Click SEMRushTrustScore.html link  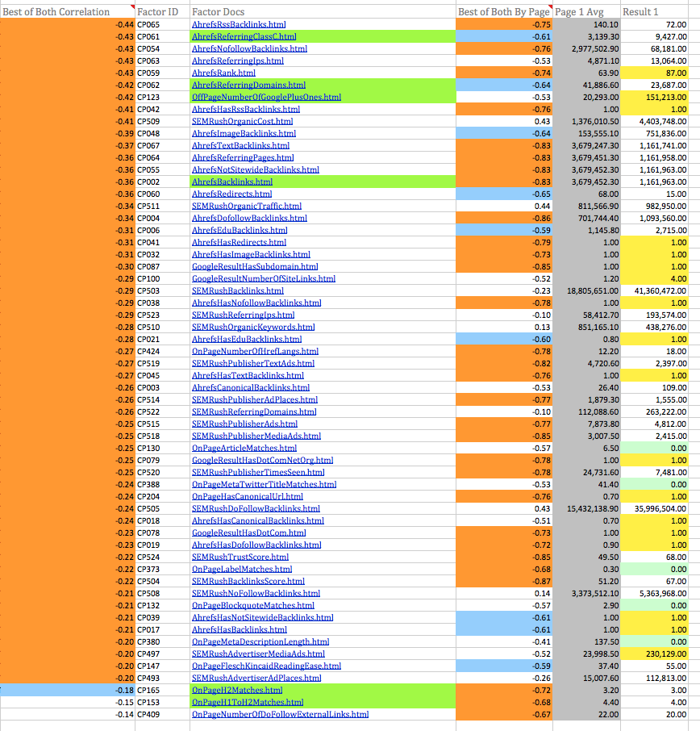(240, 558)
